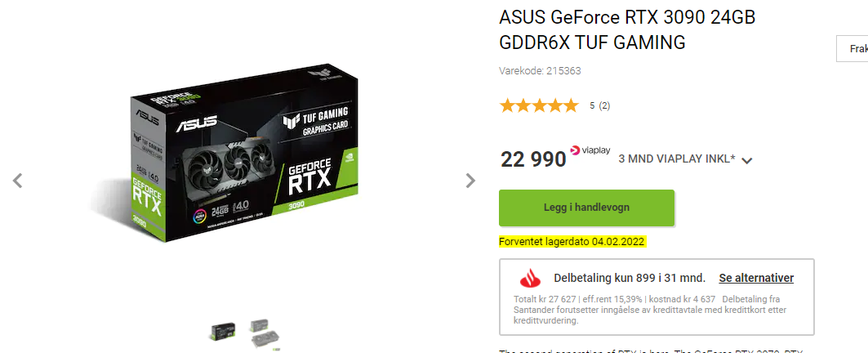This screenshot has height=353, width=868.
Task: Select the fifth orange rating star
Action: (x=571, y=105)
